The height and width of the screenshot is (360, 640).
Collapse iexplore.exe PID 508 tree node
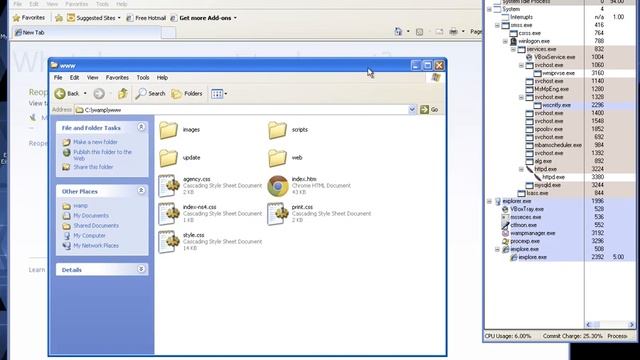pyautogui.click(x=497, y=249)
